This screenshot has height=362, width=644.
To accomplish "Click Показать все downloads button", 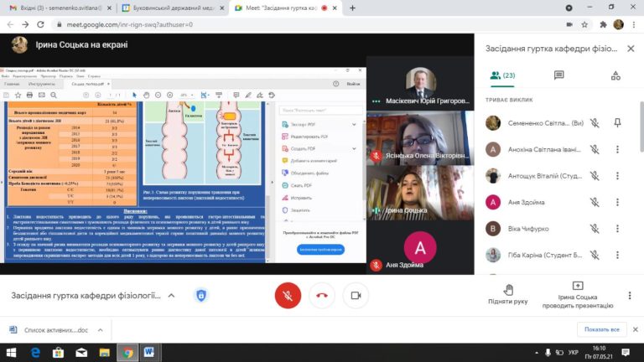I will (602, 329).
